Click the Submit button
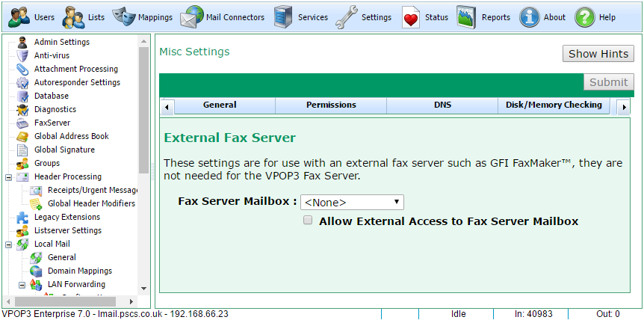 tap(609, 82)
